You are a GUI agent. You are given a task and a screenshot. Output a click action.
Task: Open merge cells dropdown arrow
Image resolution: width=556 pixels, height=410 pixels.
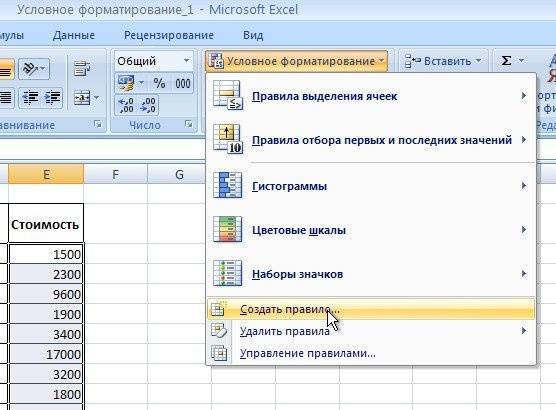pyautogui.click(x=96, y=98)
